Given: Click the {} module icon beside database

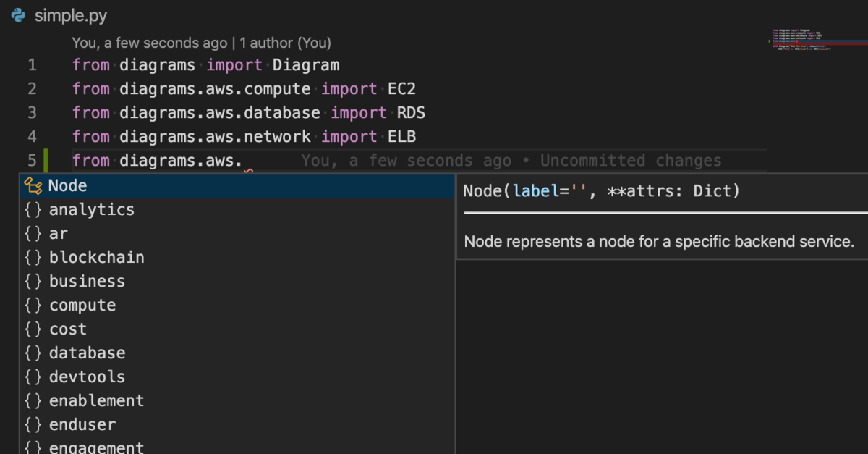Looking at the screenshot, I should tap(34, 353).
